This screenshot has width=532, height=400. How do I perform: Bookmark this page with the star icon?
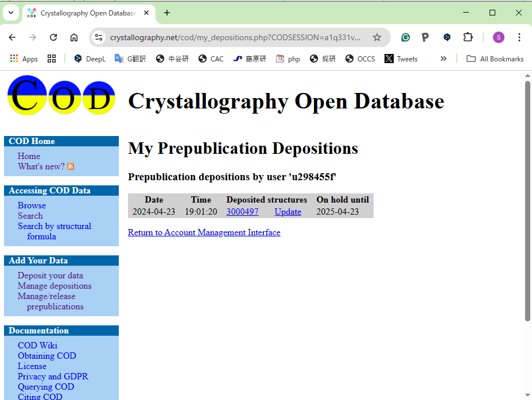tap(377, 37)
